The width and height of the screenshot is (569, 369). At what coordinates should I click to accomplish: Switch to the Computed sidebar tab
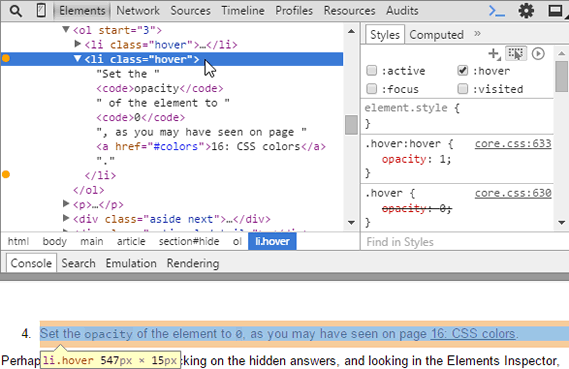[437, 35]
